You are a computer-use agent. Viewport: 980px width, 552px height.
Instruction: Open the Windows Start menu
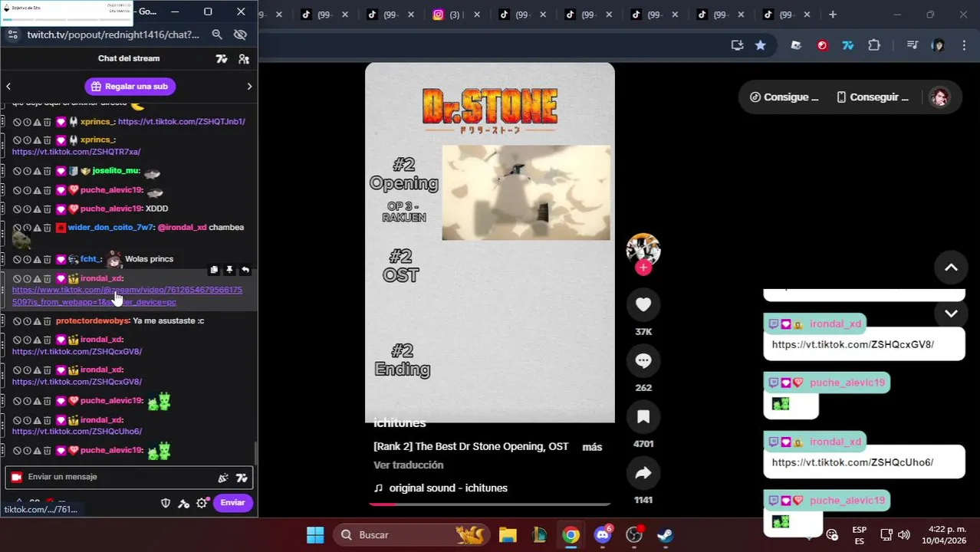[315, 535]
